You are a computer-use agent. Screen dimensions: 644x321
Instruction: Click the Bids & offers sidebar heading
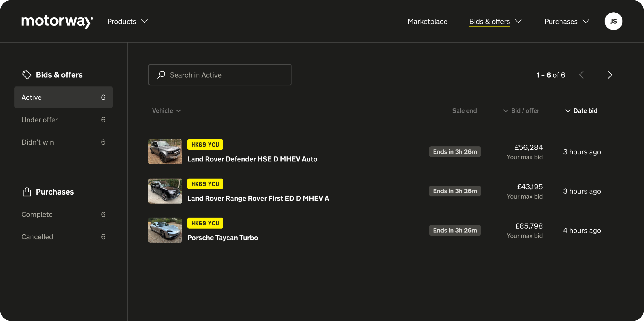point(59,75)
